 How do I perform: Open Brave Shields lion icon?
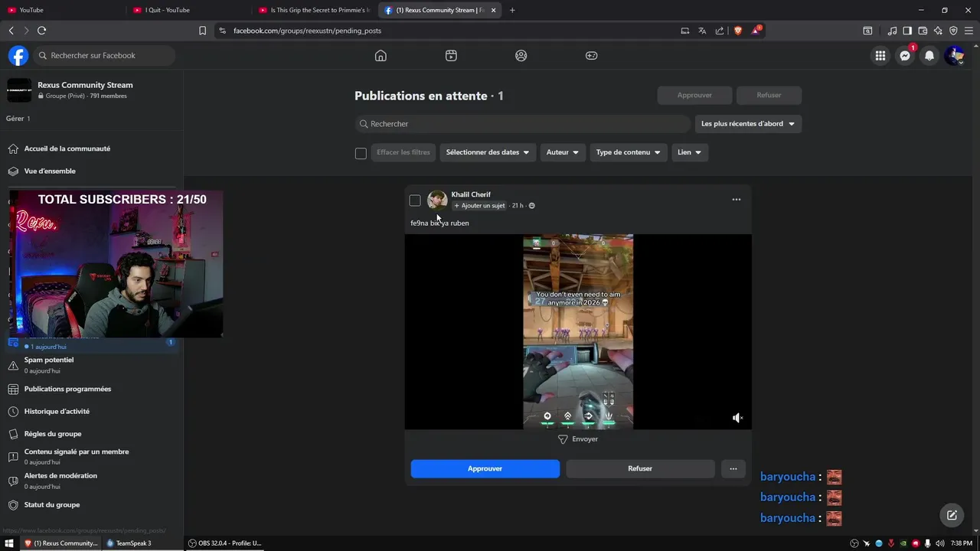pyautogui.click(x=738, y=31)
